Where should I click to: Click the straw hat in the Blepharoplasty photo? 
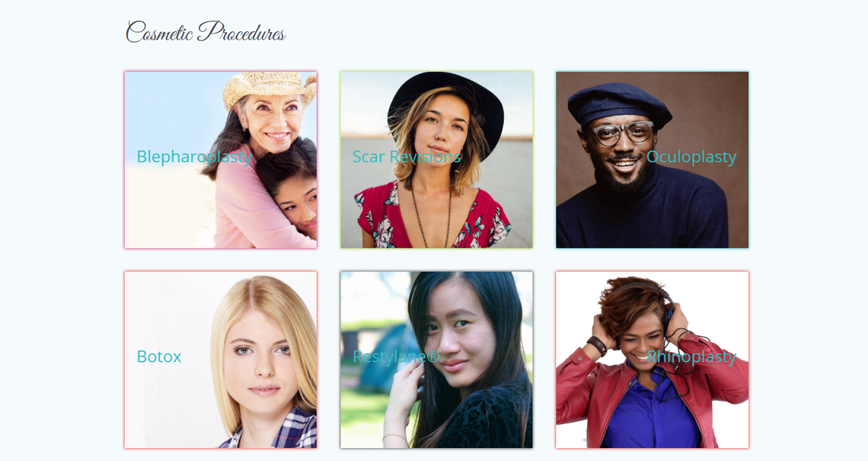[x=270, y=88]
